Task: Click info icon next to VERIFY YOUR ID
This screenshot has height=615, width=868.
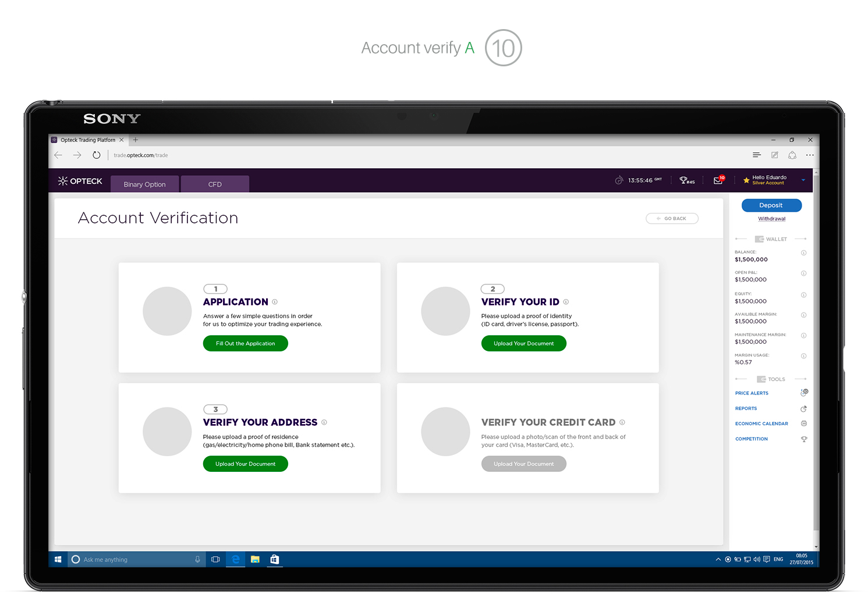Action: [x=566, y=302]
